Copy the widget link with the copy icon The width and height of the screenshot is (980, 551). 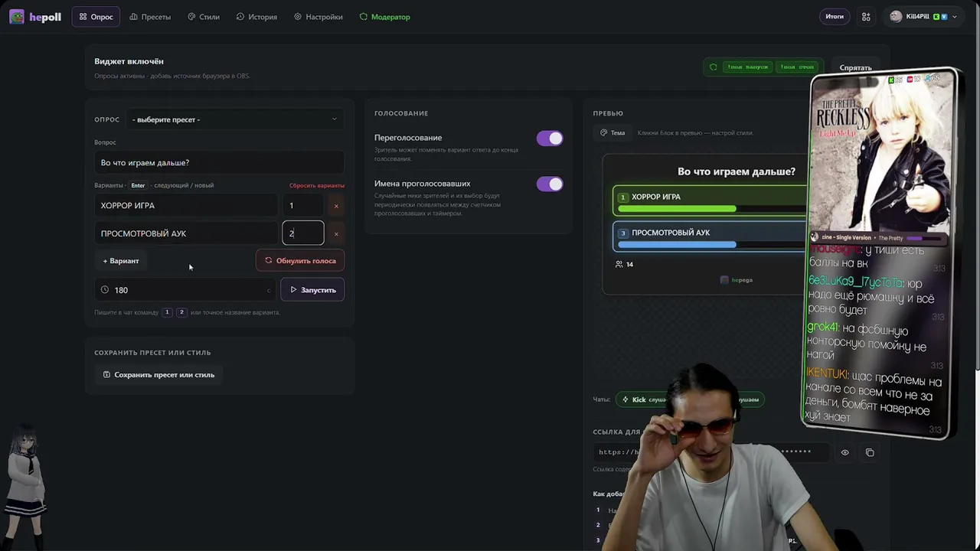click(x=870, y=453)
